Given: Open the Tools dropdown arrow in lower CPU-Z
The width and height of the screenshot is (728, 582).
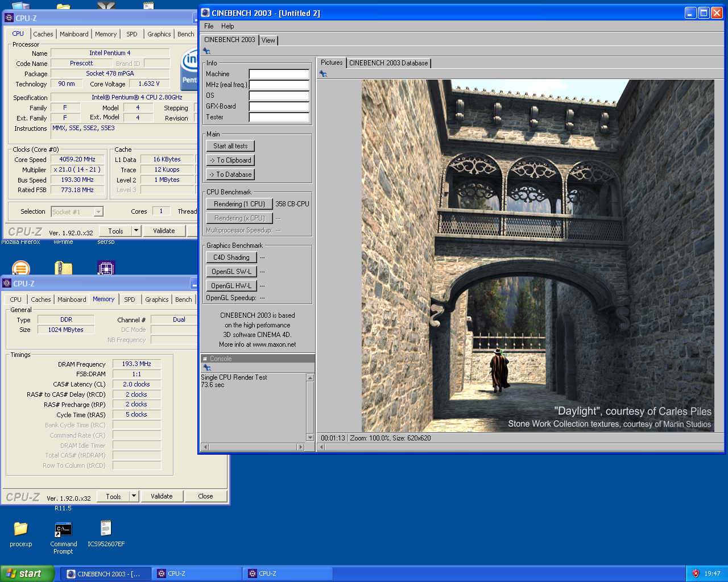Looking at the screenshot, I should 134,496.
